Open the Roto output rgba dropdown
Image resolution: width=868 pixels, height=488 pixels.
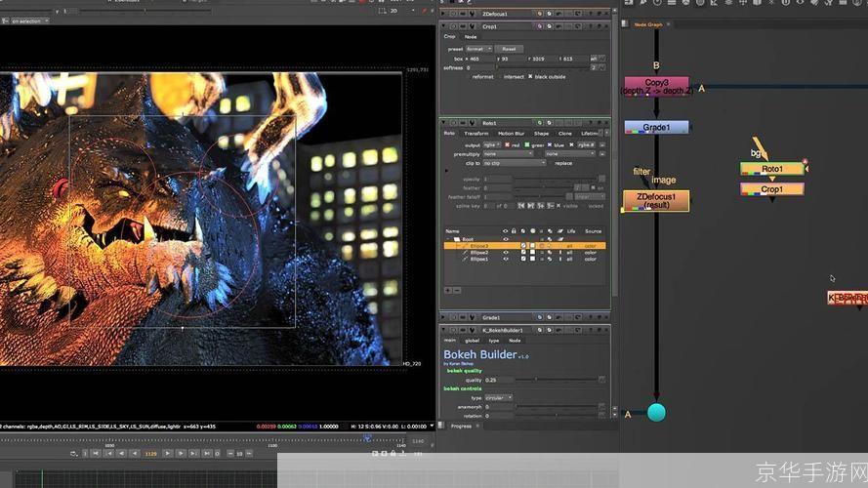point(491,145)
